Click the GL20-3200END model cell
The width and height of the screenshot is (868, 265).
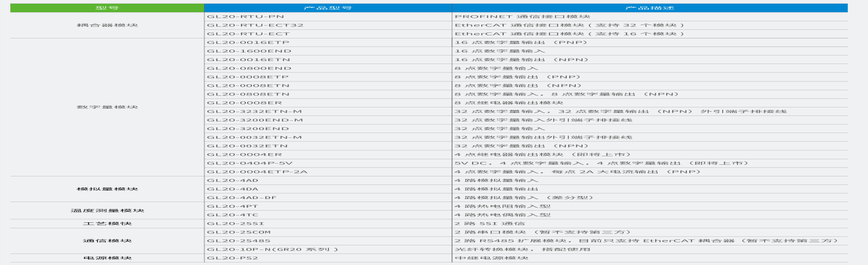tap(328, 128)
